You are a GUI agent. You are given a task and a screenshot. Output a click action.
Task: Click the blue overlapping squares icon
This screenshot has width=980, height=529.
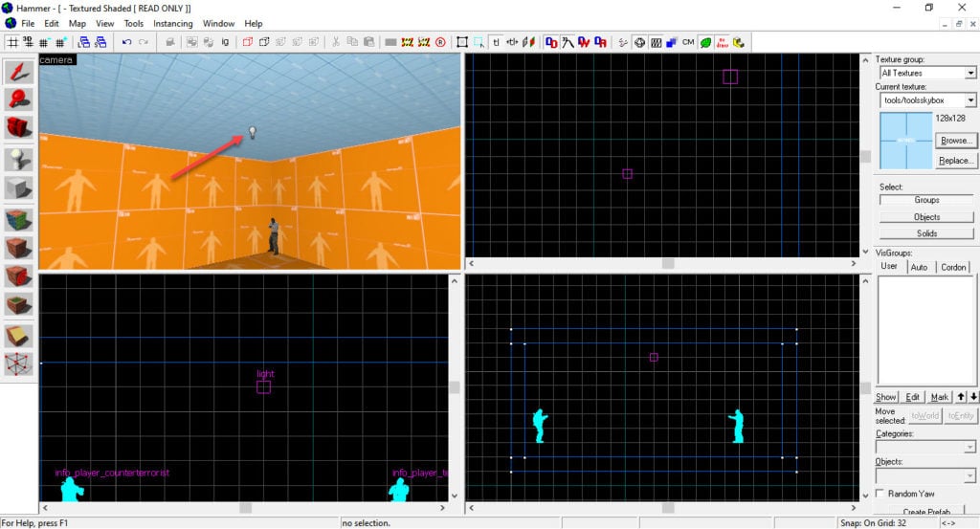pos(671,42)
